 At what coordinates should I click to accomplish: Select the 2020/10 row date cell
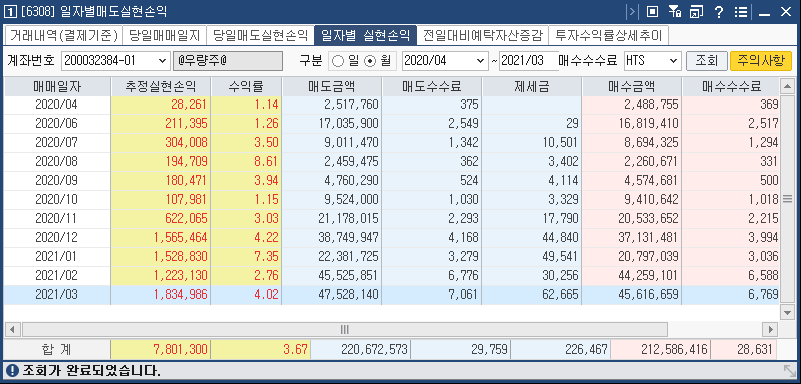tap(58, 200)
